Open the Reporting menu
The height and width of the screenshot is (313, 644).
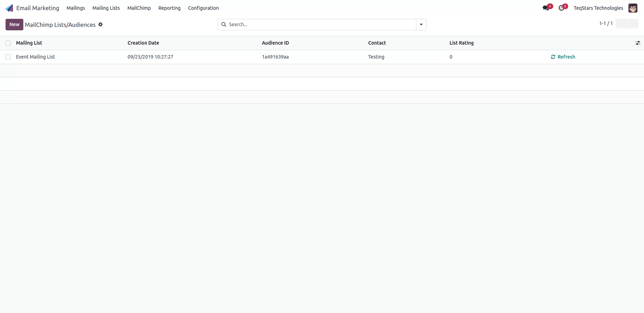(170, 8)
